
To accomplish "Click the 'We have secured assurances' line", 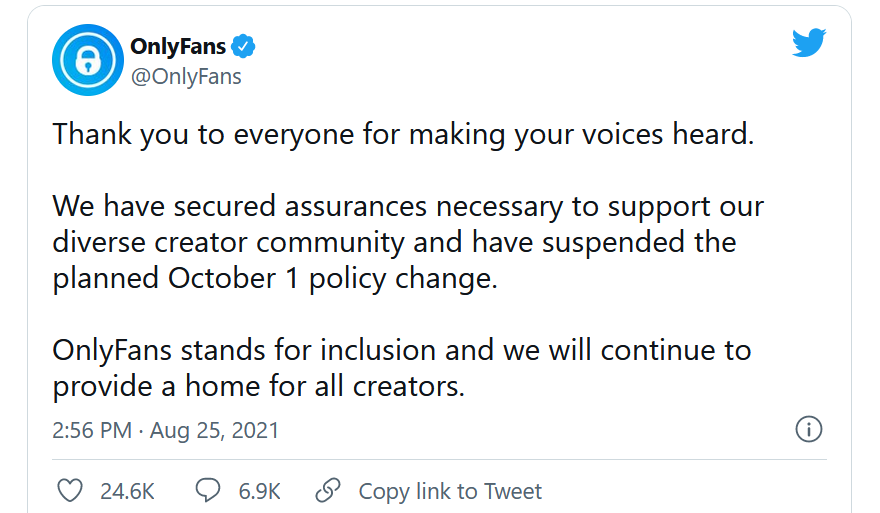I will 408,207.
